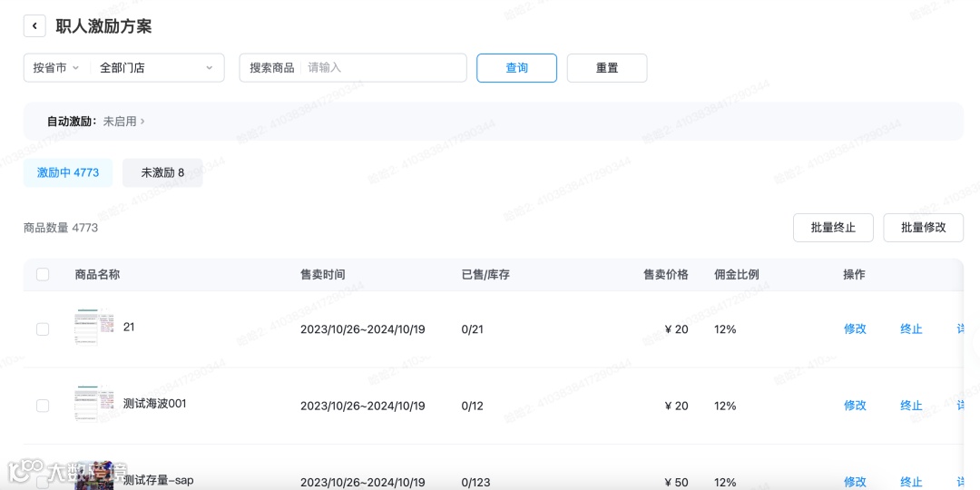Click the 0/21 sold/stock cell
Image resolution: width=980 pixels, height=490 pixels.
point(473,329)
